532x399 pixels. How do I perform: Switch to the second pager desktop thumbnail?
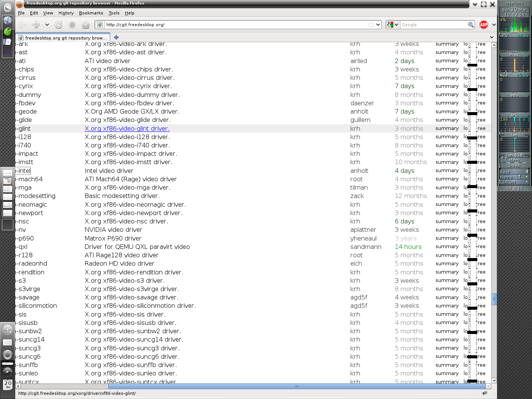(8, 181)
